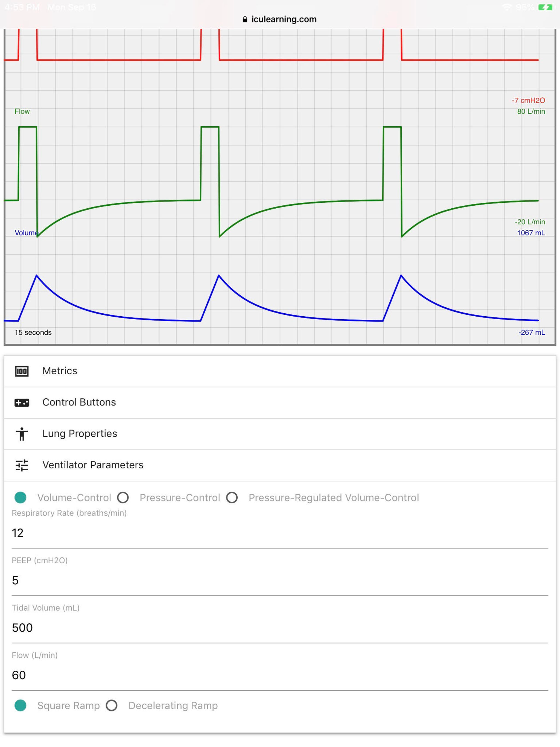Collapse the Ventilator Parameters section
Screen dimensions: 560x747
93,465
